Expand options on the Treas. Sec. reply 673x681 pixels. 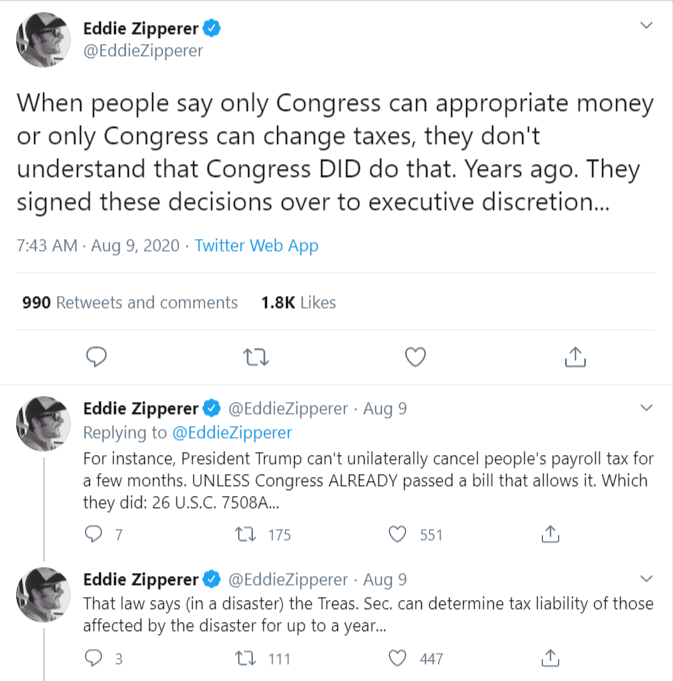coord(646,579)
